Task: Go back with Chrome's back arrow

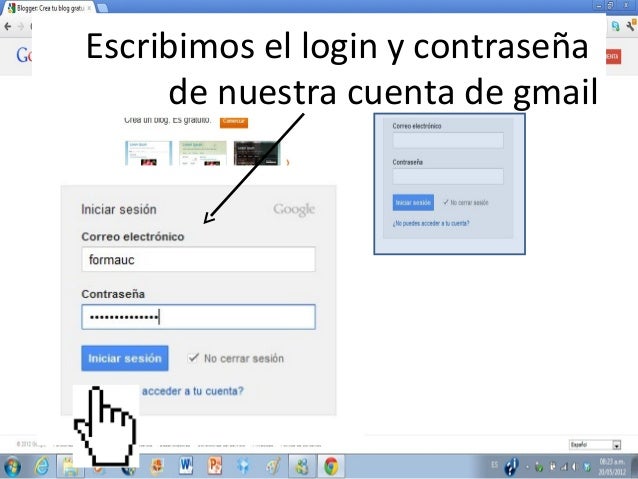Action: (x=8, y=27)
